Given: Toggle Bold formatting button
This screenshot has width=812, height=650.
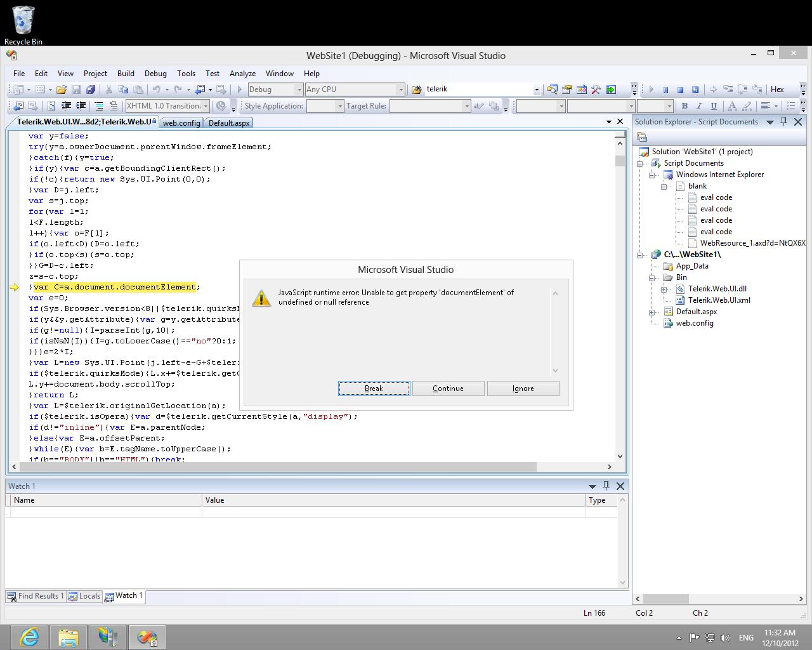Looking at the screenshot, I should (684, 106).
